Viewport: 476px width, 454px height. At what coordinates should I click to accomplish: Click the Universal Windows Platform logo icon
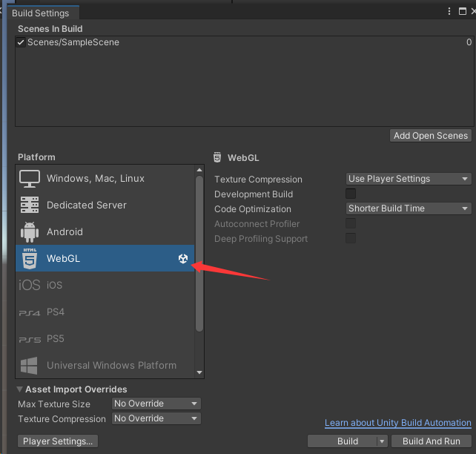tap(29, 366)
